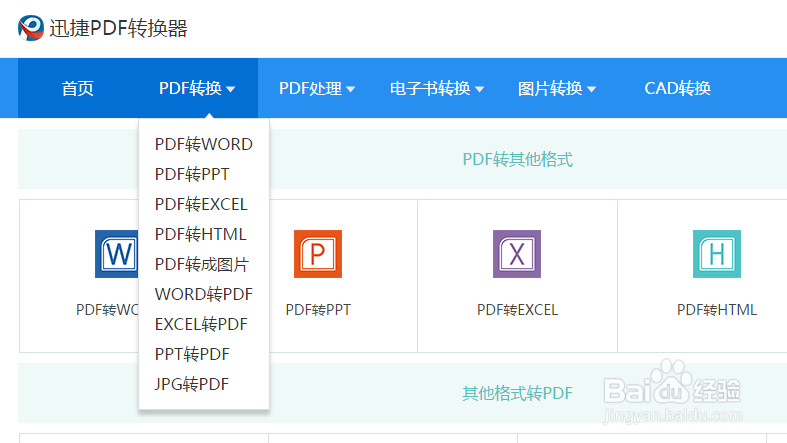Viewport: 787px width, 443px height.
Task: Click the PDF转HTML label under the teal icon
Action: (x=717, y=310)
